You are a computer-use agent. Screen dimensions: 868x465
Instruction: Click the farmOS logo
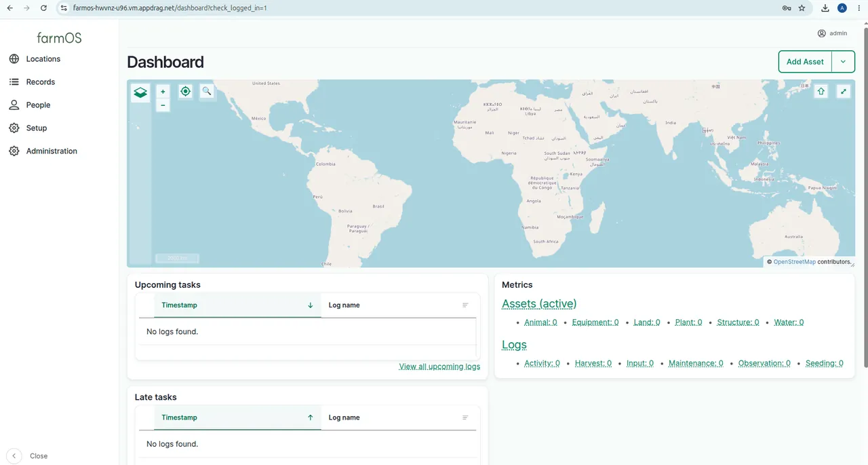pos(59,38)
